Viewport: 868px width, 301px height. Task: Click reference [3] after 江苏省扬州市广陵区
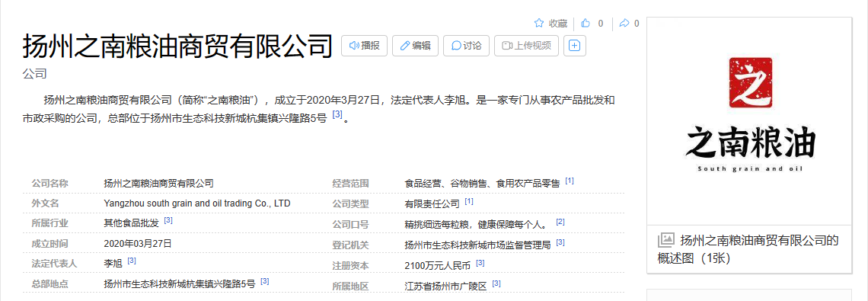(496, 283)
